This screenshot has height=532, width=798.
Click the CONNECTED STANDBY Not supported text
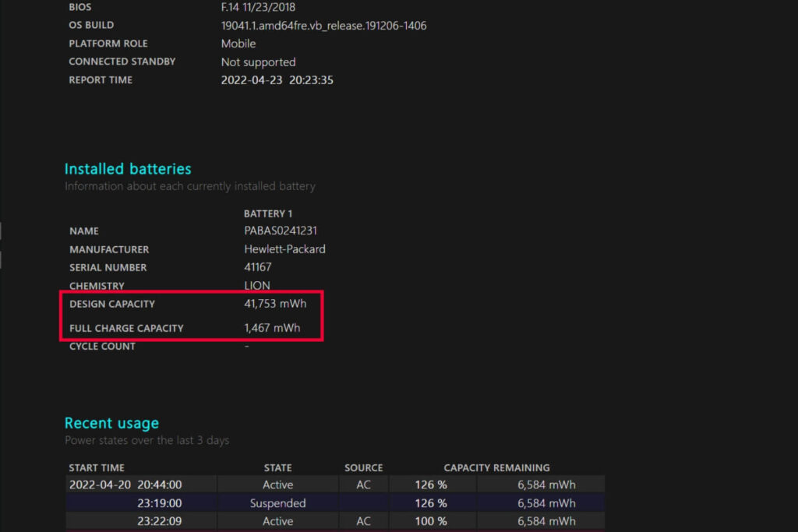point(258,62)
